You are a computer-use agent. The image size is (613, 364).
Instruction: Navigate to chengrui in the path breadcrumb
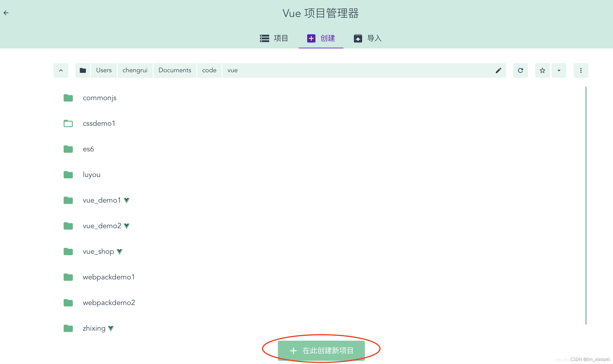(135, 70)
